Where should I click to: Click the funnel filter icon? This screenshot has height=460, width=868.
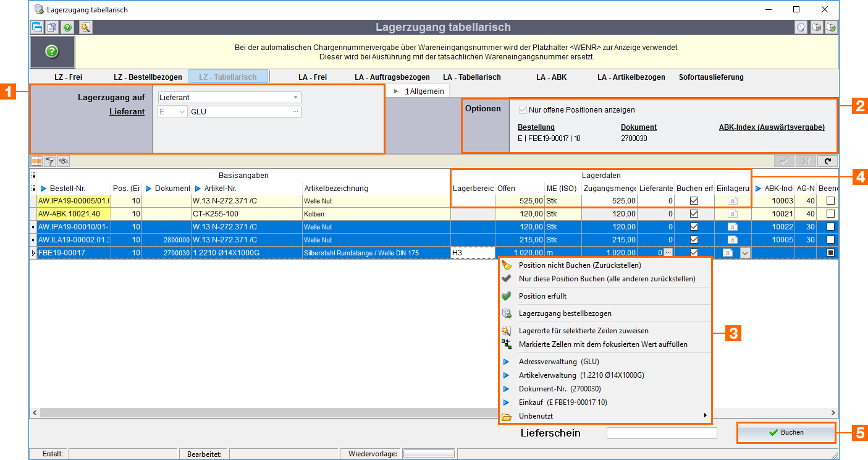click(50, 161)
